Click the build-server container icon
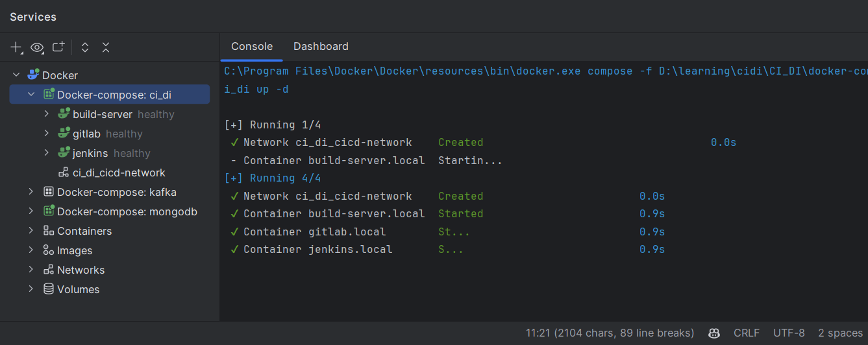 64,114
